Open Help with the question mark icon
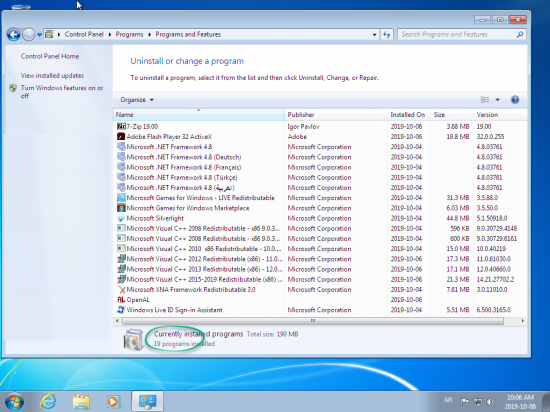The width and height of the screenshot is (550, 412). (x=515, y=100)
